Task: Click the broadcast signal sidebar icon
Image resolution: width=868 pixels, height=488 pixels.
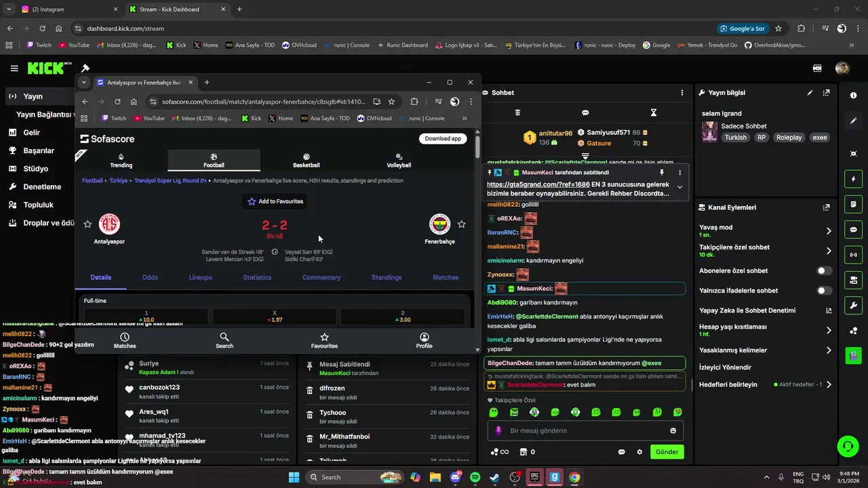Action: click(853, 255)
